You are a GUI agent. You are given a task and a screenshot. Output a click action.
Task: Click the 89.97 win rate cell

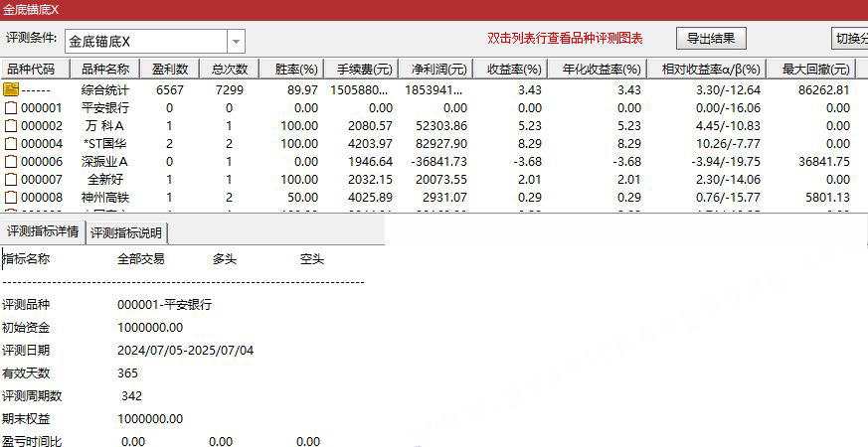[x=303, y=89]
